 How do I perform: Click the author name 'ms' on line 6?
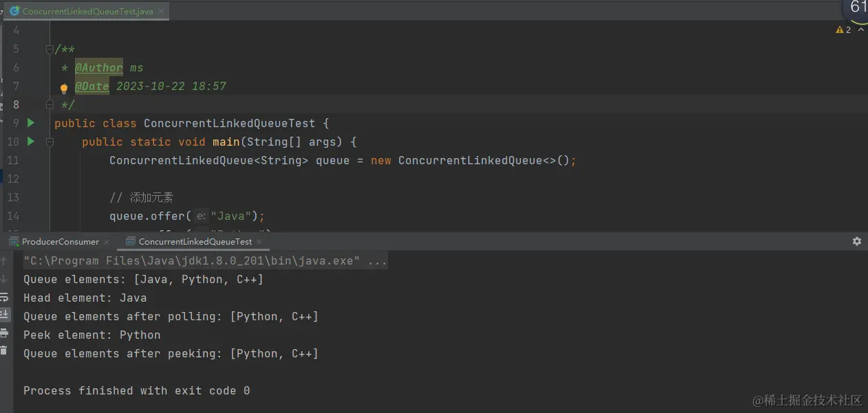point(137,67)
